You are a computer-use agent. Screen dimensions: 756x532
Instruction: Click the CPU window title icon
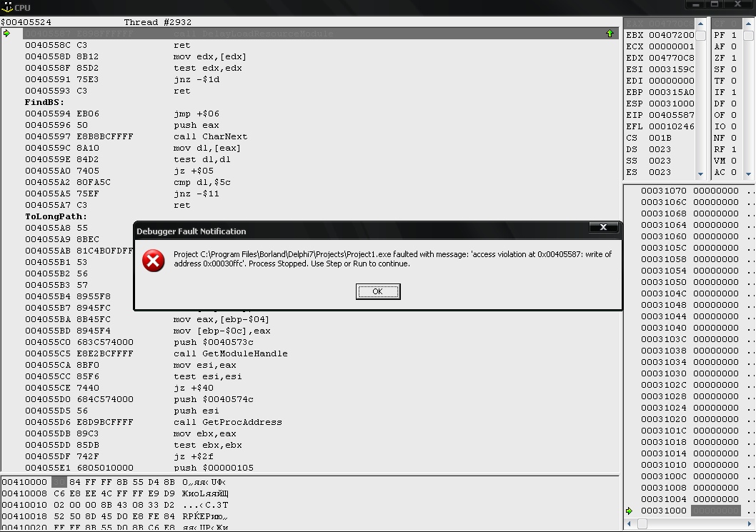click(x=7, y=7)
